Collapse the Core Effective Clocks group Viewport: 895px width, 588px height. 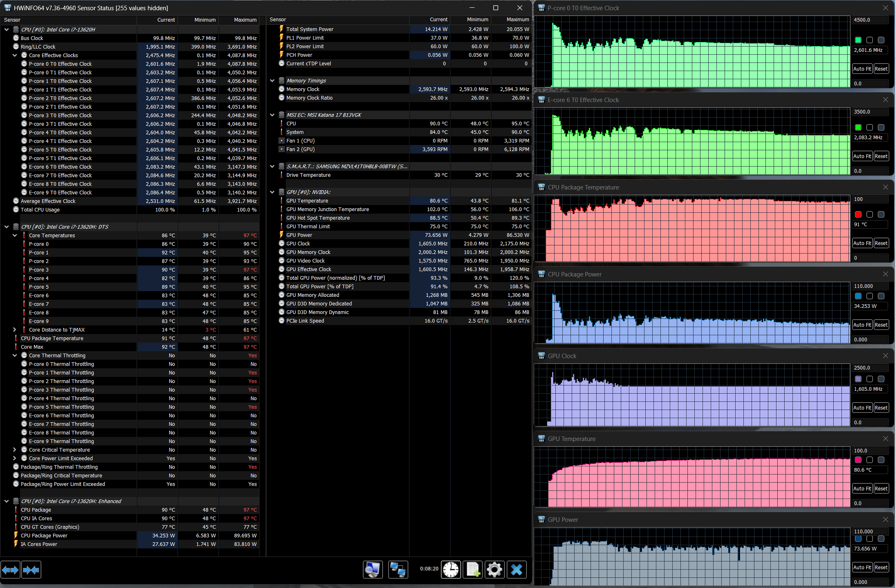click(15, 55)
